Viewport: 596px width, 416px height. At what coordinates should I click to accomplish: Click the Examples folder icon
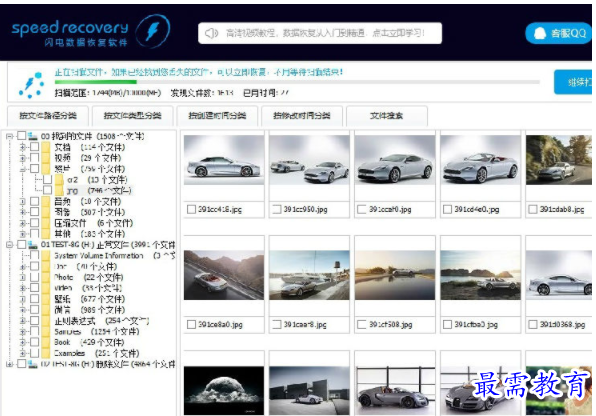point(46,353)
